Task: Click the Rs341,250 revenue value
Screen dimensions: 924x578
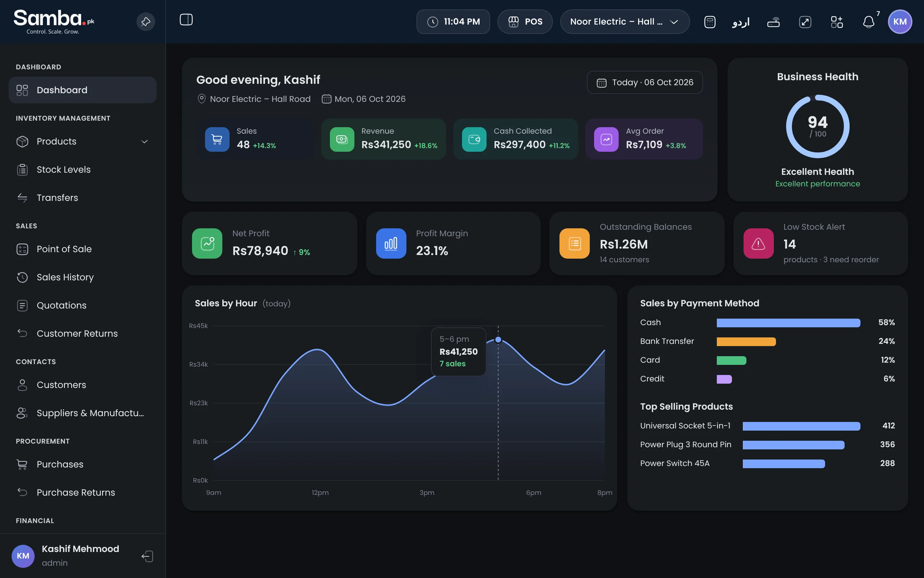Action: point(386,144)
